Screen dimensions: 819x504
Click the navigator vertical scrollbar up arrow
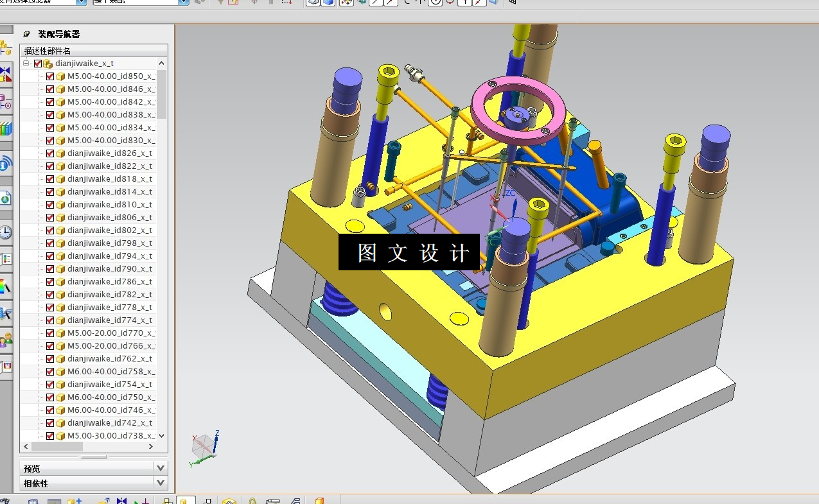(x=162, y=63)
